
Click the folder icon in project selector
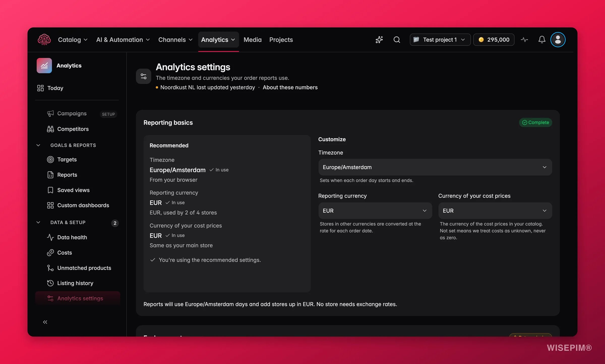tap(416, 40)
